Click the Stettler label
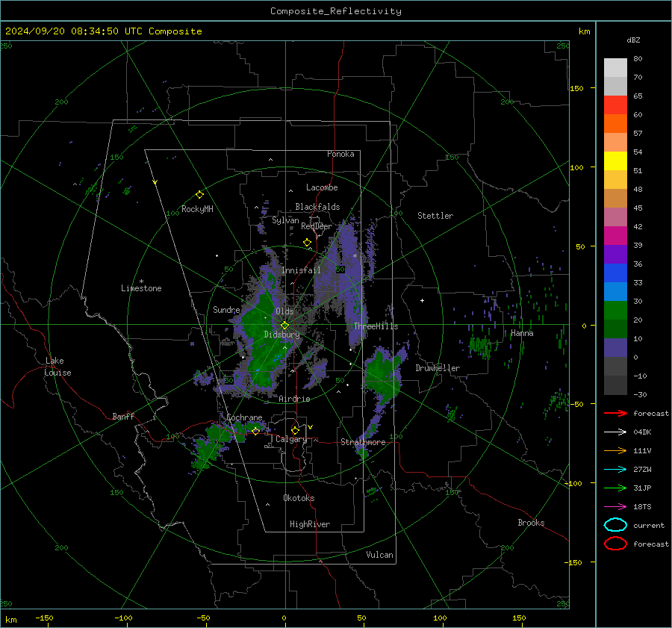Screen dimensions: 672x628 point(435,216)
